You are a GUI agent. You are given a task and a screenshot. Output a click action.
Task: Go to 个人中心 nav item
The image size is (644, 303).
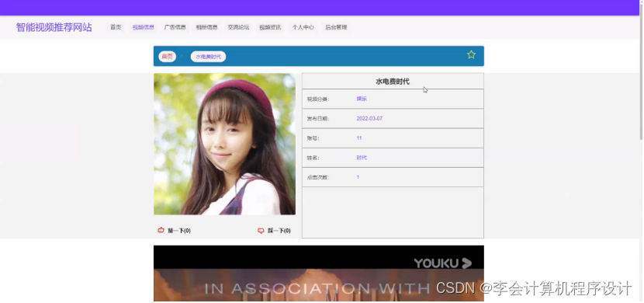point(303,27)
